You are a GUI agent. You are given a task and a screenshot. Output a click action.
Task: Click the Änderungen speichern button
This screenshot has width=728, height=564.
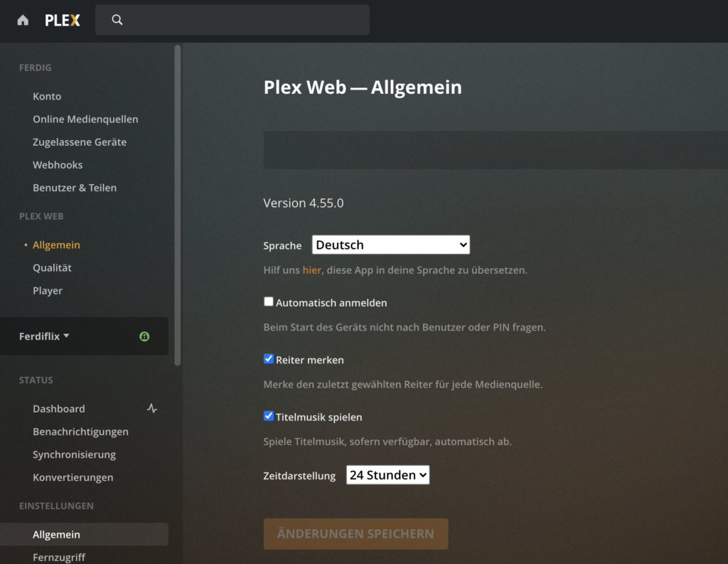tap(355, 533)
